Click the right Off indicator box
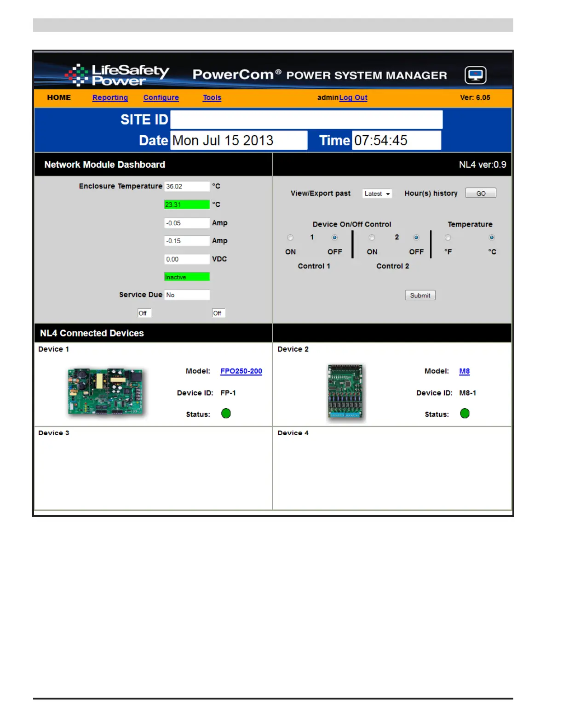The width and height of the screenshot is (563, 728). tap(218, 313)
